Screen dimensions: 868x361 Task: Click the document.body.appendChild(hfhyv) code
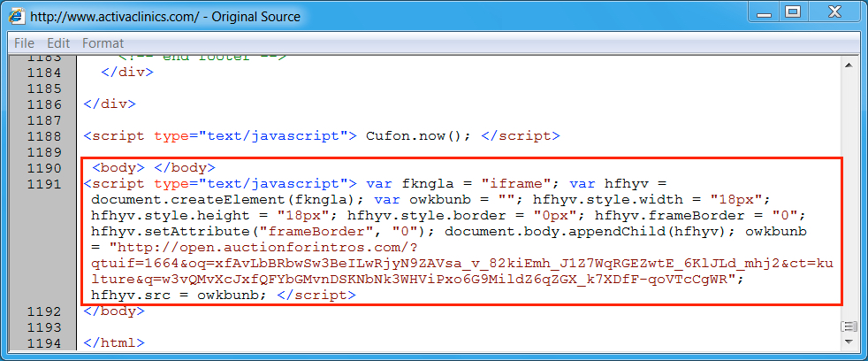pos(590,231)
